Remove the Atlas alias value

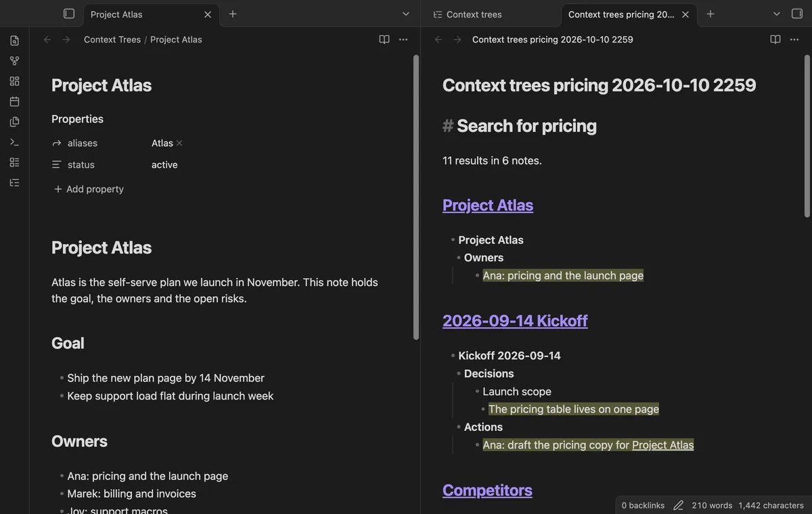pyautogui.click(x=179, y=143)
